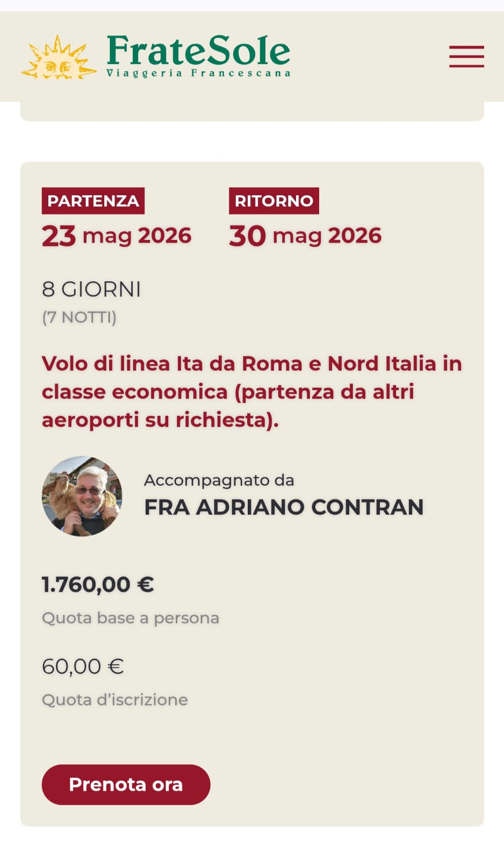Click the FrateSole sun logo icon
This screenshot has height=860, width=504.
(59, 58)
